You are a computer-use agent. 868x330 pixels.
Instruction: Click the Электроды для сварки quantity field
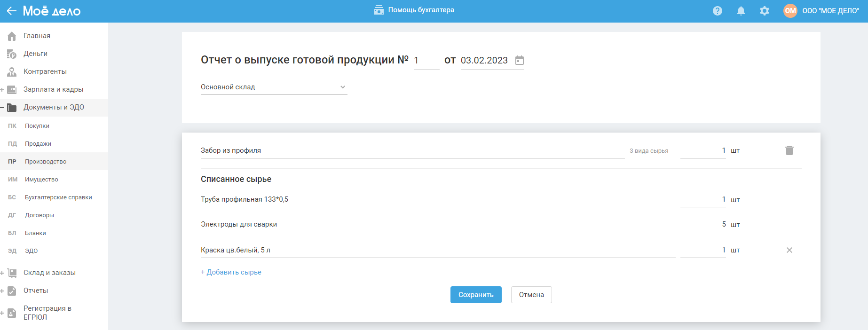click(x=702, y=224)
